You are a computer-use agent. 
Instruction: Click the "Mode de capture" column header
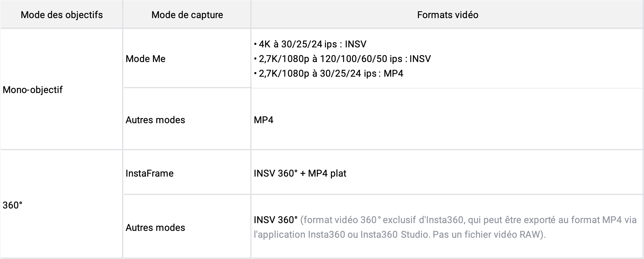point(187,15)
